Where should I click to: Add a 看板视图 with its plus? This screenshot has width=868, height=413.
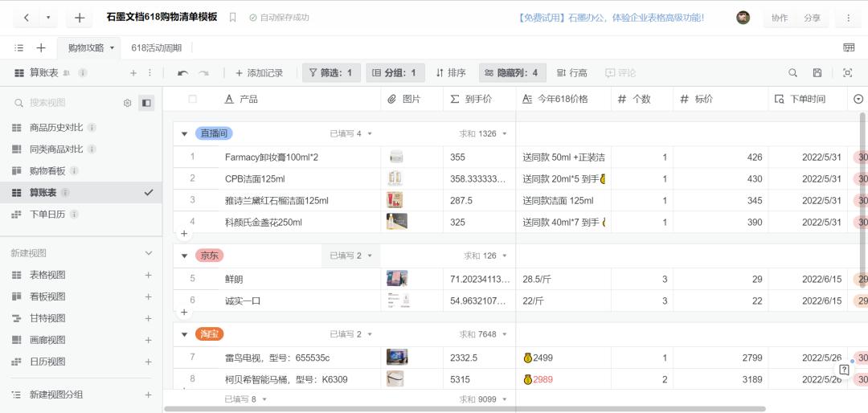click(x=148, y=296)
